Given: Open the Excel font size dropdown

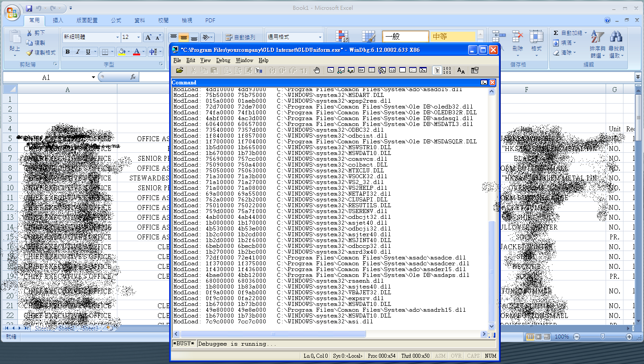Looking at the screenshot, I should pos(139,38).
